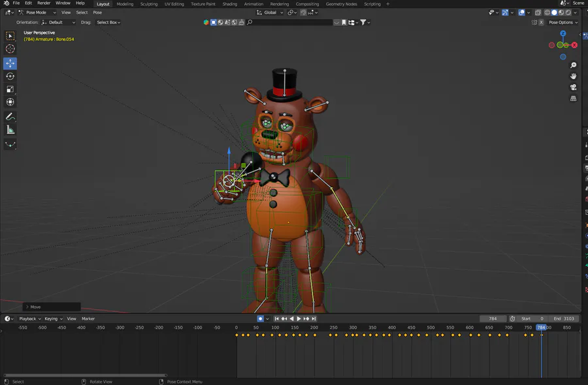Toggle X-axis mirror for pose
Image resolution: width=588 pixels, height=385 pixels.
tap(541, 22)
